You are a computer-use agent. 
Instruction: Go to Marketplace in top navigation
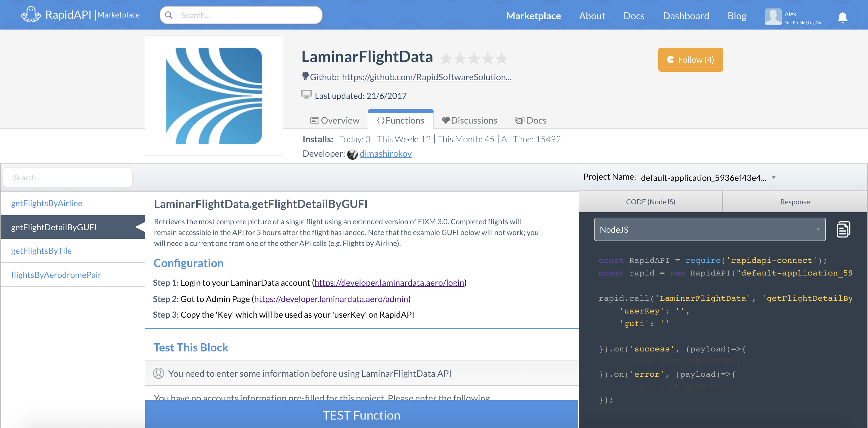[533, 16]
